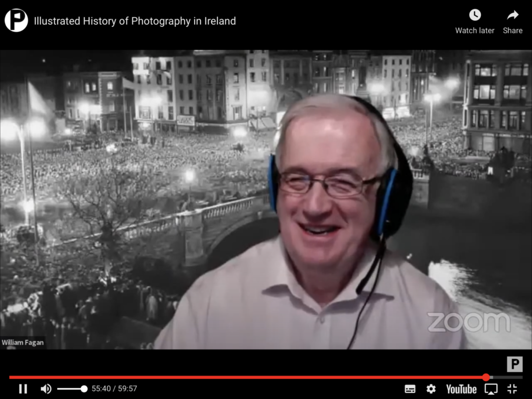Toggle subtitles/closed captions
This screenshot has width=532, height=399.
410,389
